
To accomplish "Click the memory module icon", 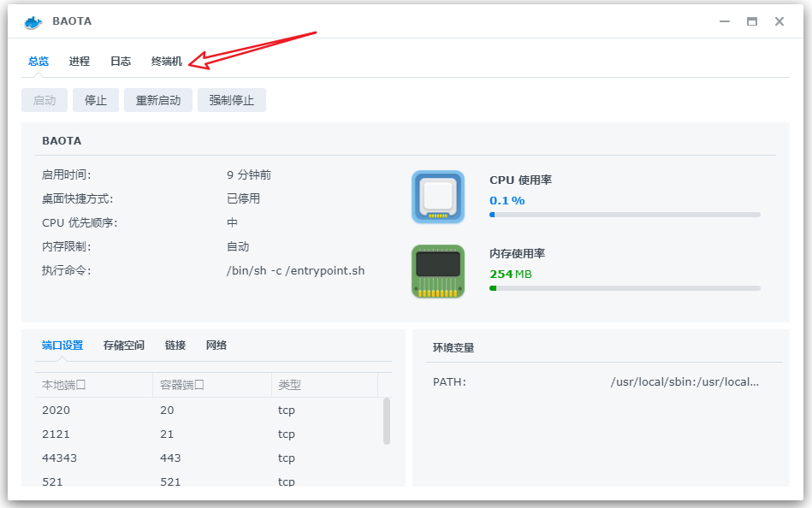I will 437,271.
